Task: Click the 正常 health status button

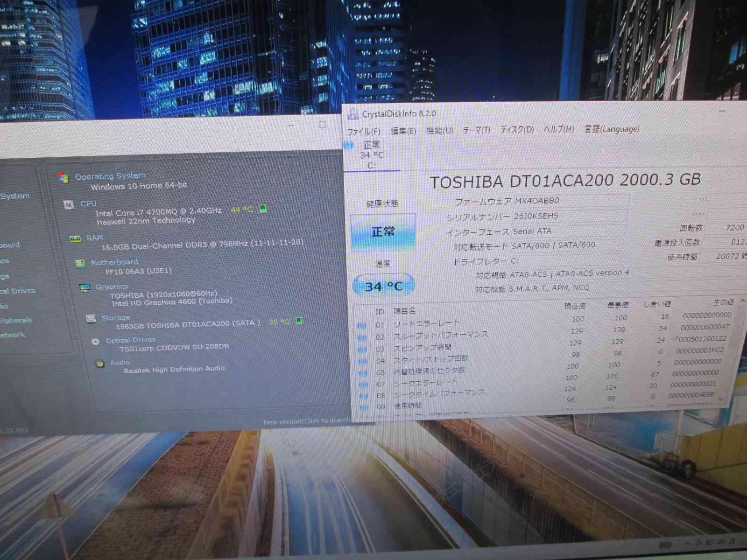Action: [x=383, y=232]
